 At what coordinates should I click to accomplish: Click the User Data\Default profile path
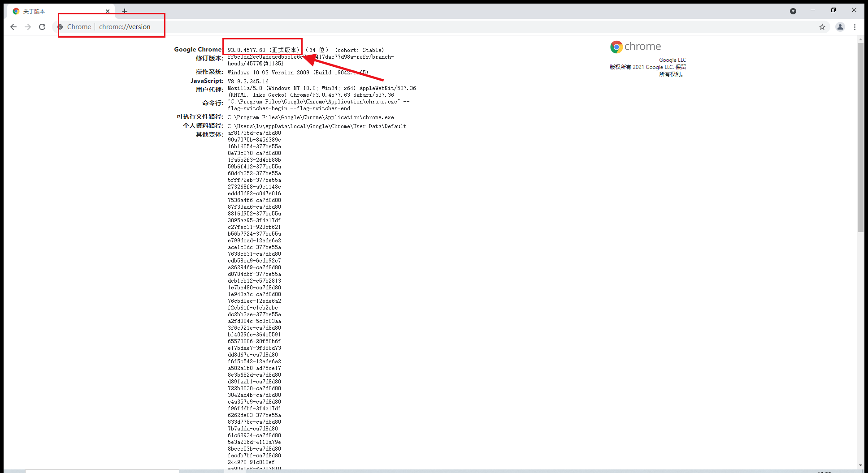point(317,126)
